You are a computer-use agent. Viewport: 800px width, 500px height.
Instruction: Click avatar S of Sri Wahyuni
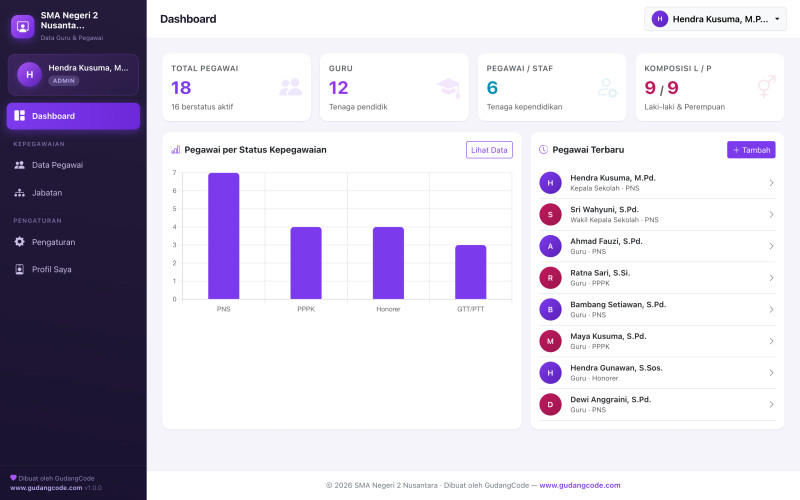(x=551, y=214)
